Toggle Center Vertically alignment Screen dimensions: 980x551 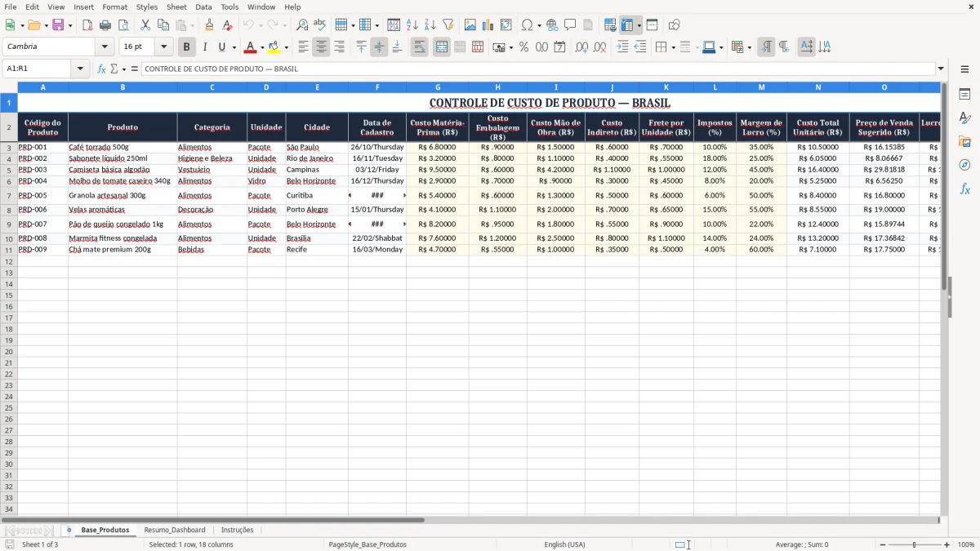[x=379, y=47]
